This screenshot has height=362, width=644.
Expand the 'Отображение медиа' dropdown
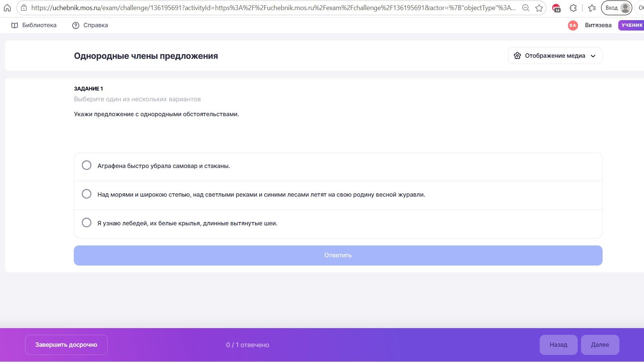click(555, 56)
